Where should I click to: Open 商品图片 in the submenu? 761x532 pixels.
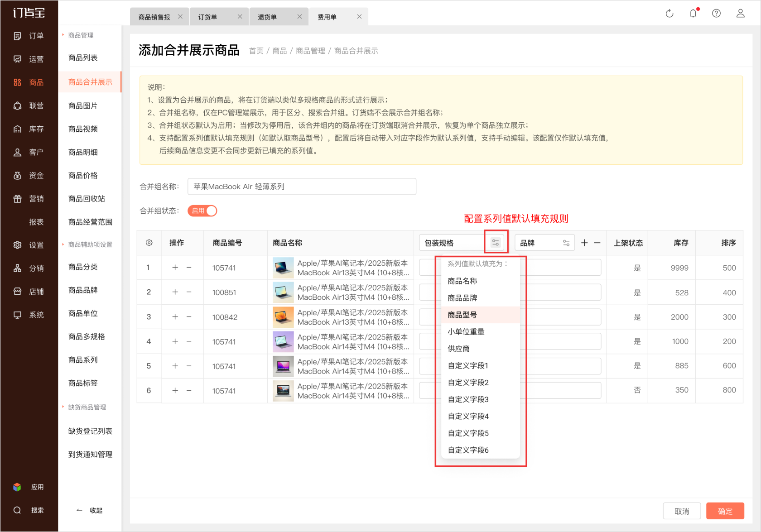[83, 105]
